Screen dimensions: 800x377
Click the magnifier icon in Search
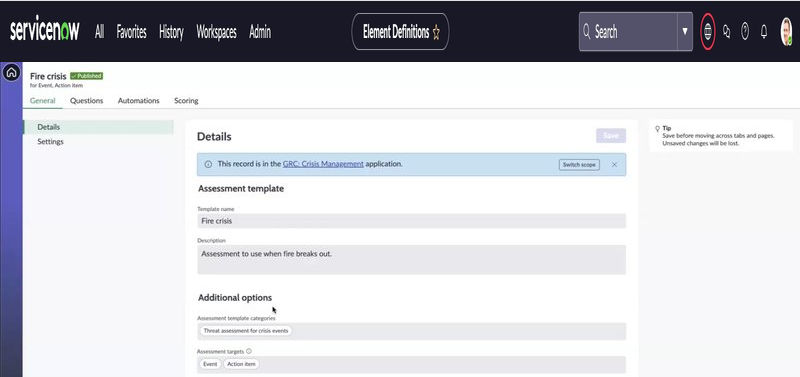(x=587, y=32)
